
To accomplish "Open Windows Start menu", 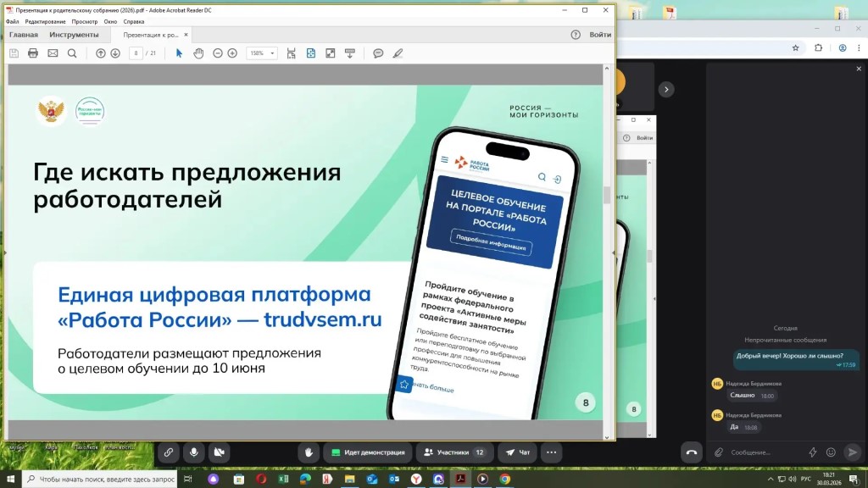I will click(10, 479).
